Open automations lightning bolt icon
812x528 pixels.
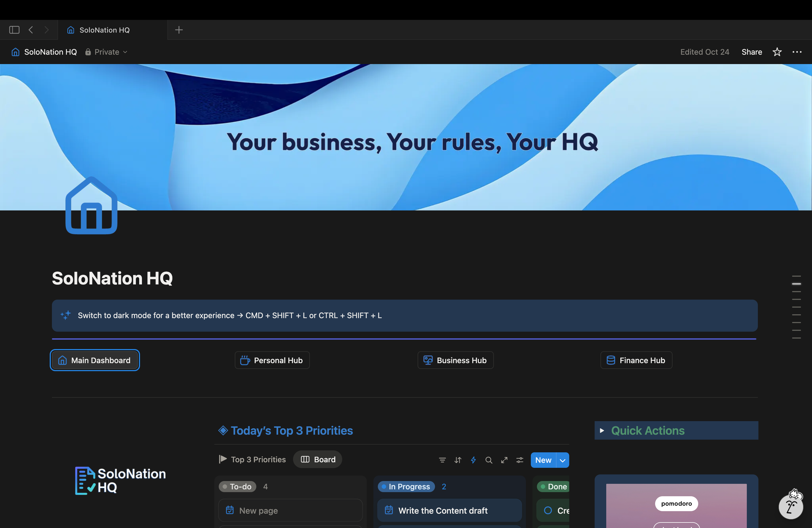tap(473, 460)
